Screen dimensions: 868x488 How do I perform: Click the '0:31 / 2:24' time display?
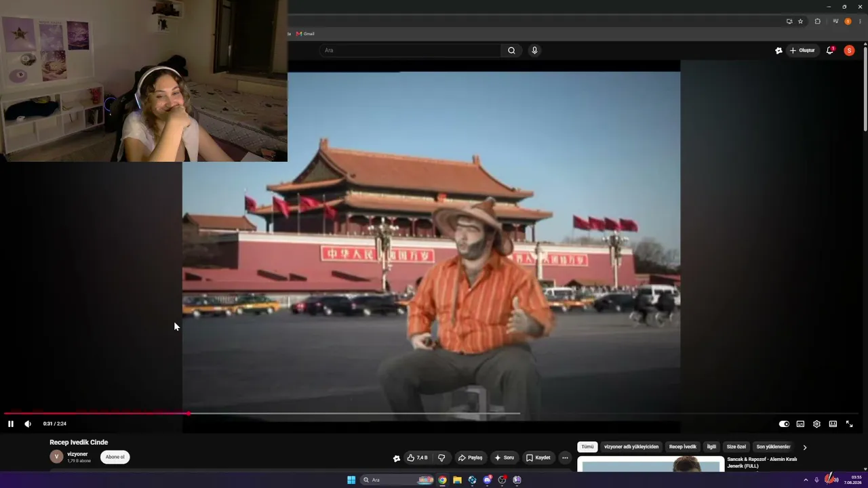(55, 424)
